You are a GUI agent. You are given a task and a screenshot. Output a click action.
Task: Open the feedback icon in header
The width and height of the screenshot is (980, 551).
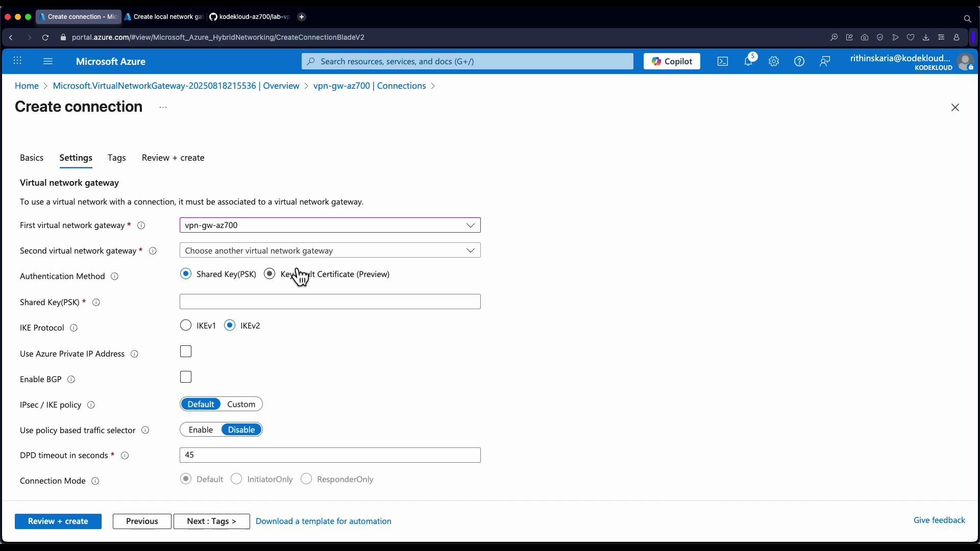[825, 61]
